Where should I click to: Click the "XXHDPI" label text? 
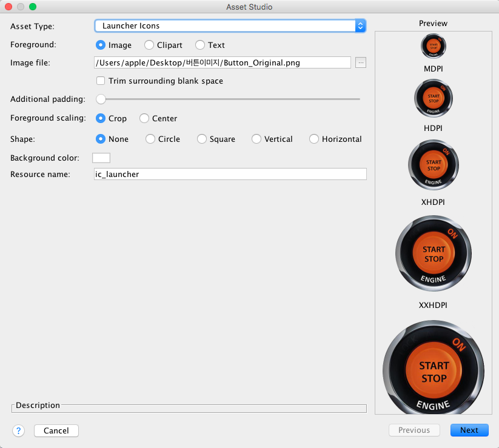(433, 305)
